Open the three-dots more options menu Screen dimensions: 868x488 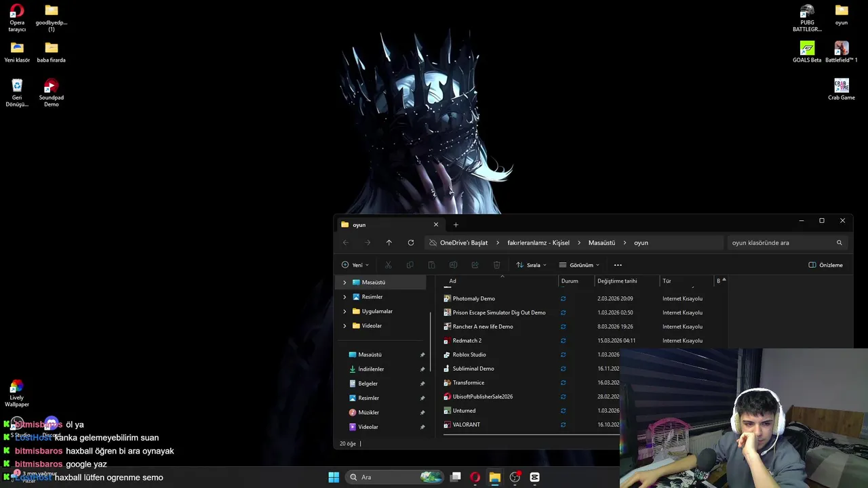pos(618,265)
